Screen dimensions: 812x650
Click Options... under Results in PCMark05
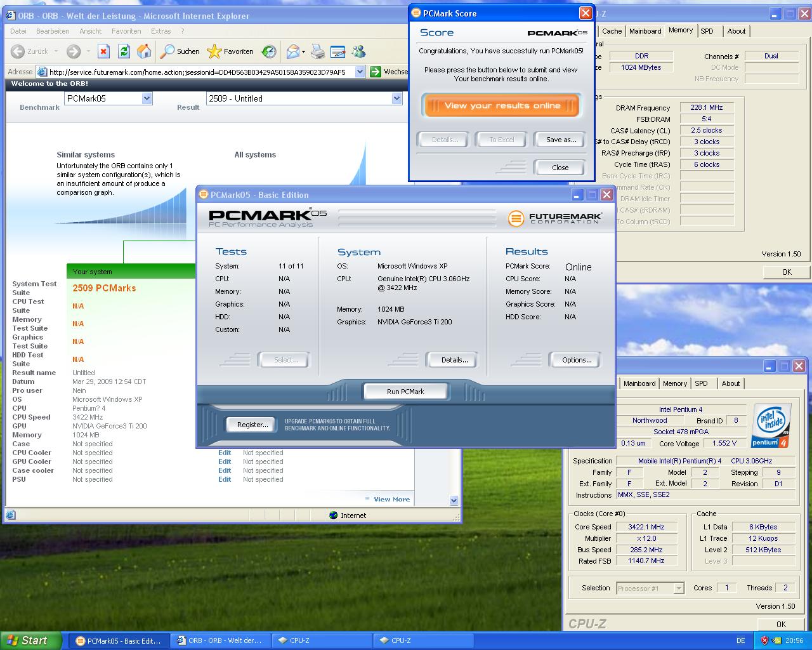pos(576,360)
